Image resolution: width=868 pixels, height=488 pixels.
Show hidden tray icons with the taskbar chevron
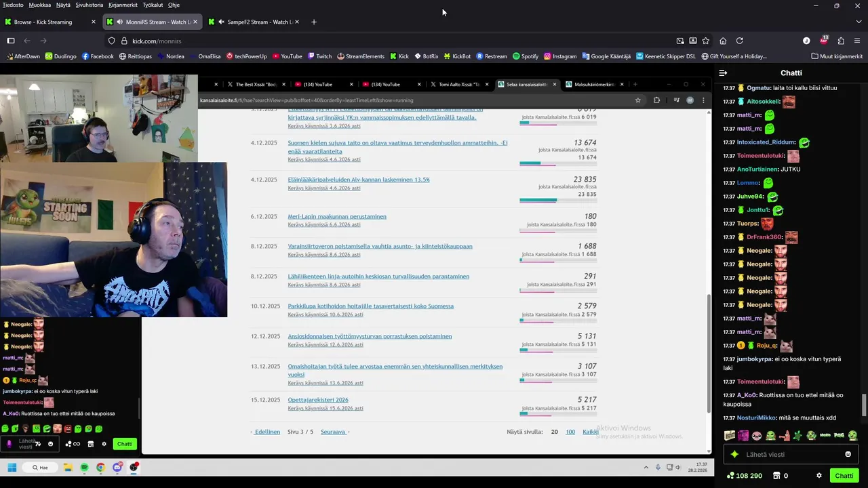[646, 467]
